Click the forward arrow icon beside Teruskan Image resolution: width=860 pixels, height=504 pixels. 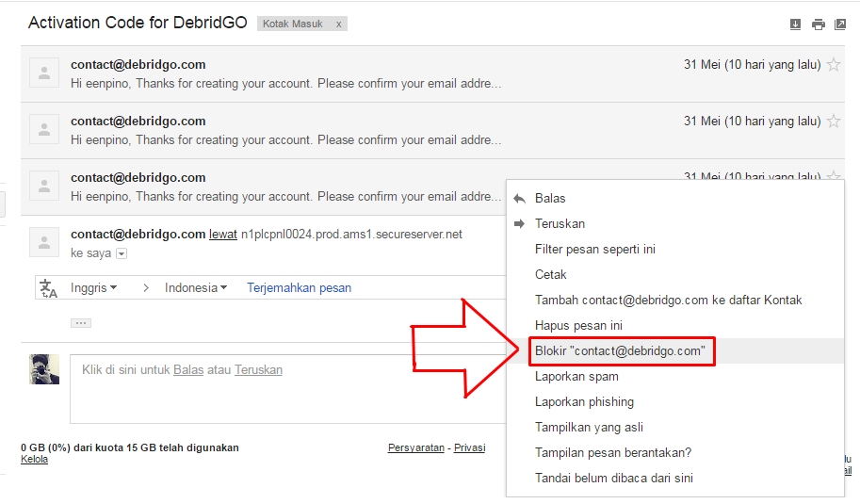tap(519, 224)
